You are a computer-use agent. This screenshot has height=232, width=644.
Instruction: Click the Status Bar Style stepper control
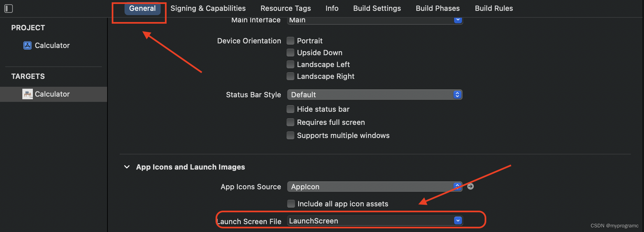(457, 95)
